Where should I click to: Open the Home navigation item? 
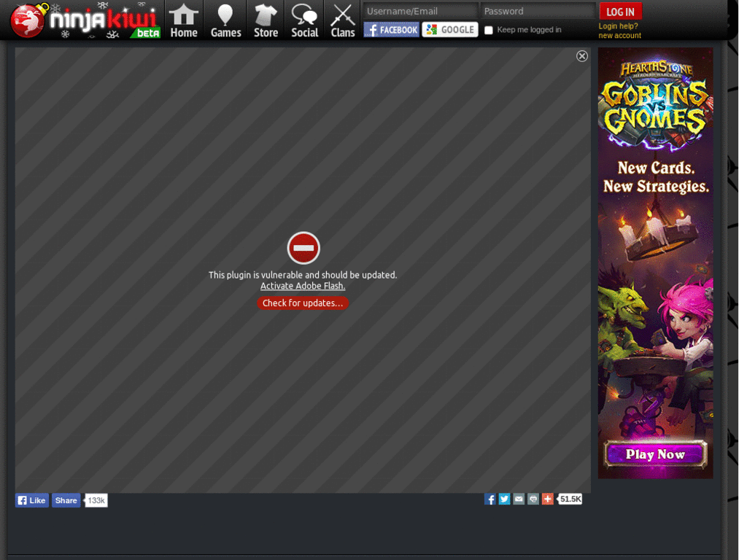pos(184,20)
